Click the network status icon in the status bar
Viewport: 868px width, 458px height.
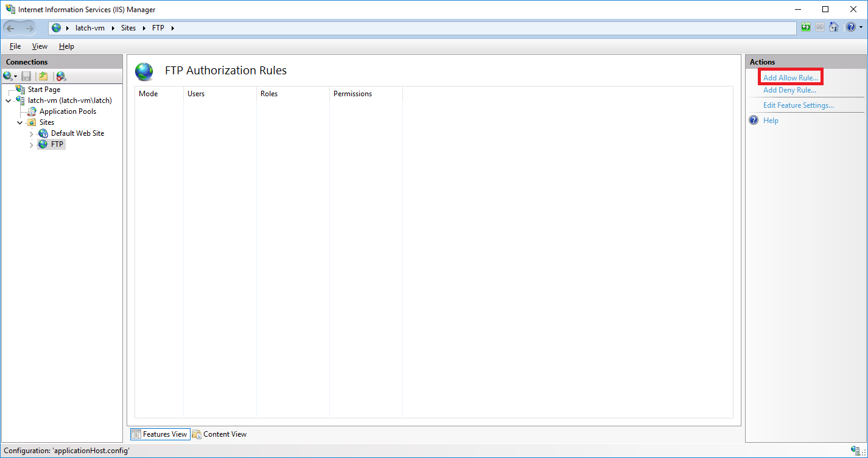click(855, 450)
